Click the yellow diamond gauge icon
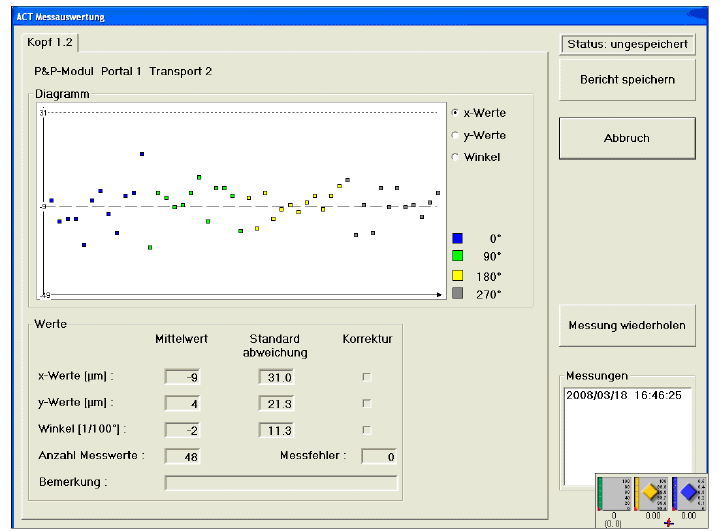This screenshot has width=721, height=531. (x=649, y=493)
